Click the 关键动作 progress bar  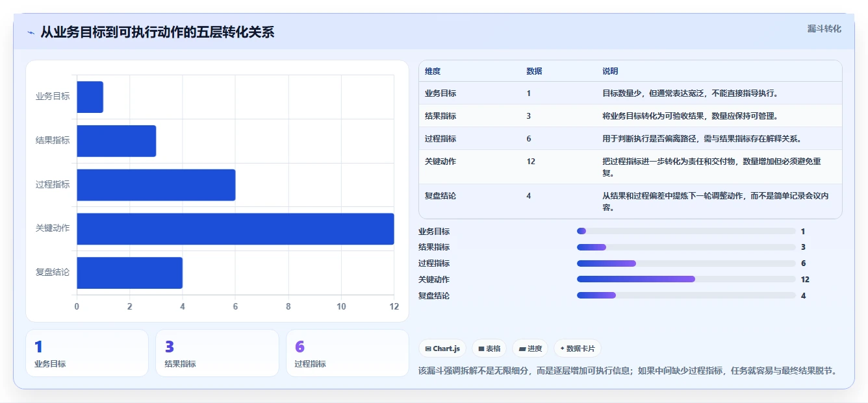[686, 279]
